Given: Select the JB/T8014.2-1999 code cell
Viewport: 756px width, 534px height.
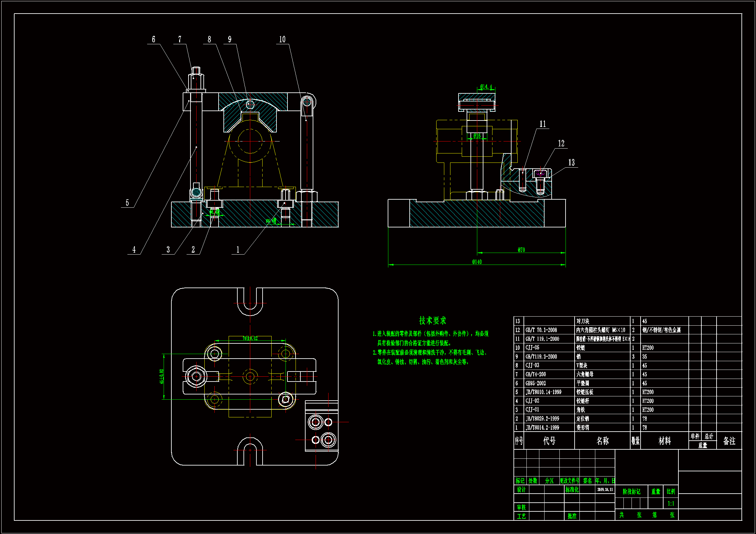Looking at the screenshot, I should tap(542, 428).
